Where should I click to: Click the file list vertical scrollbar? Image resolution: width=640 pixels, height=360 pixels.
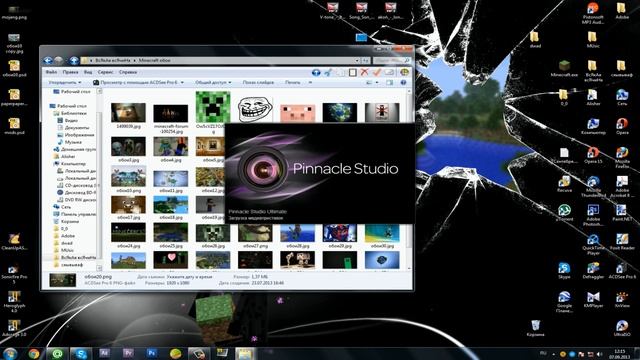tap(409, 179)
